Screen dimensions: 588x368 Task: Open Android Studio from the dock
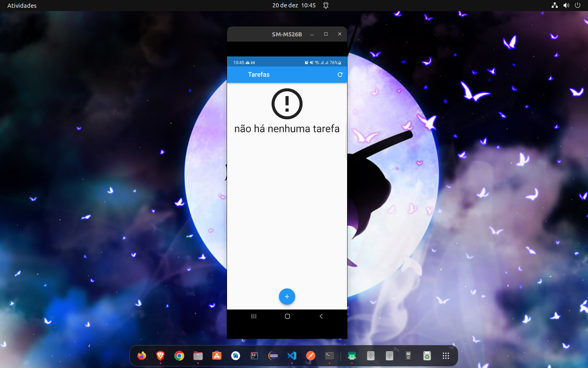pos(235,356)
